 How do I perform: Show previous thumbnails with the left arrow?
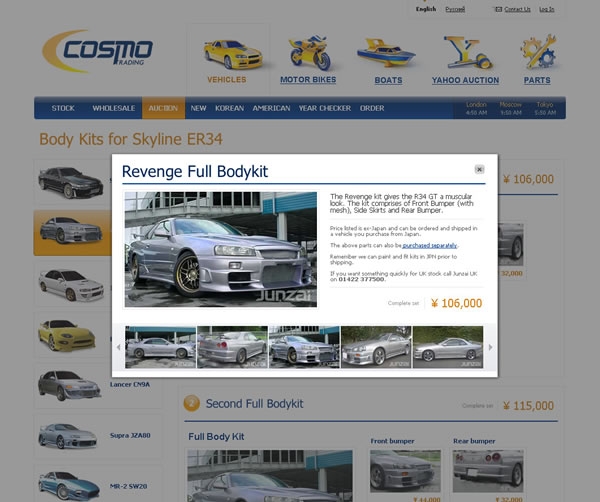point(118,347)
